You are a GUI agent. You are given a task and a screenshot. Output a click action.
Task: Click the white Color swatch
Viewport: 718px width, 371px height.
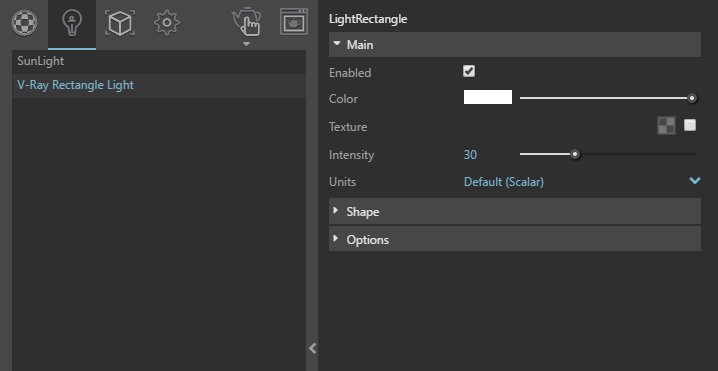pos(488,97)
